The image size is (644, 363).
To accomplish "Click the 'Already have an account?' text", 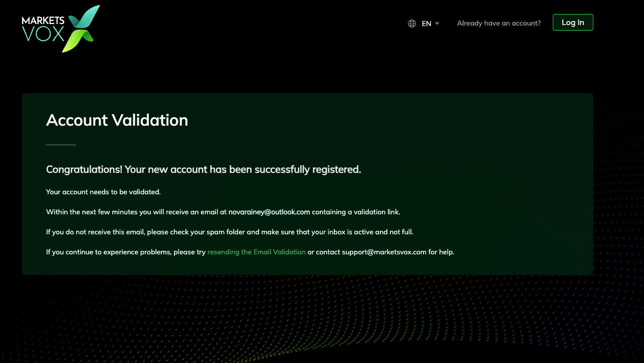I will click(x=499, y=23).
